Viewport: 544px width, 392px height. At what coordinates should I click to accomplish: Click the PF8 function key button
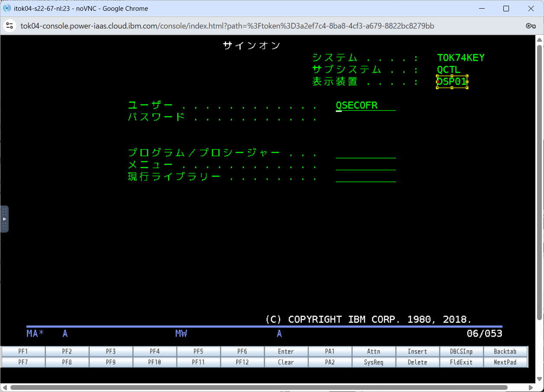click(x=67, y=362)
